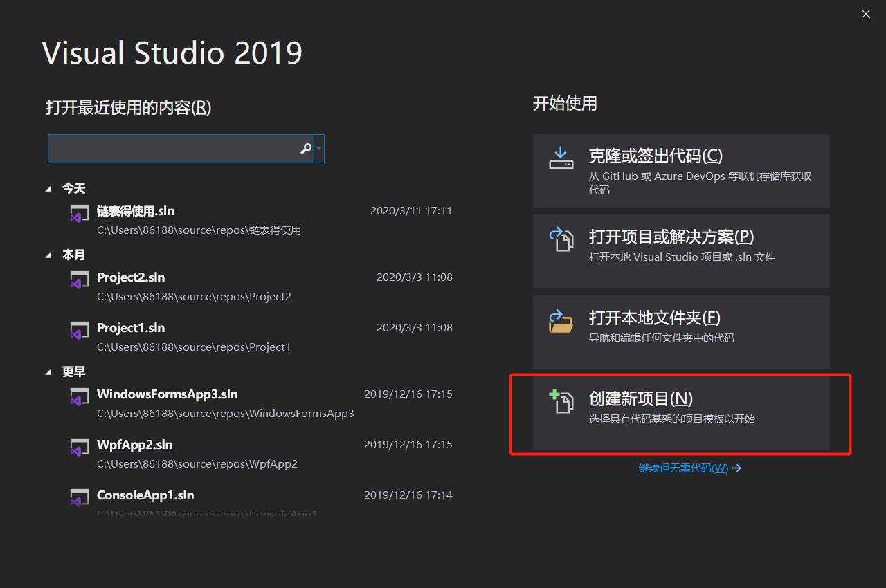Click date 2020/3/3 11:08 beside Project2.sln
Image resolution: width=886 pixels, height=588 pixels.
[x=415, y=277]
